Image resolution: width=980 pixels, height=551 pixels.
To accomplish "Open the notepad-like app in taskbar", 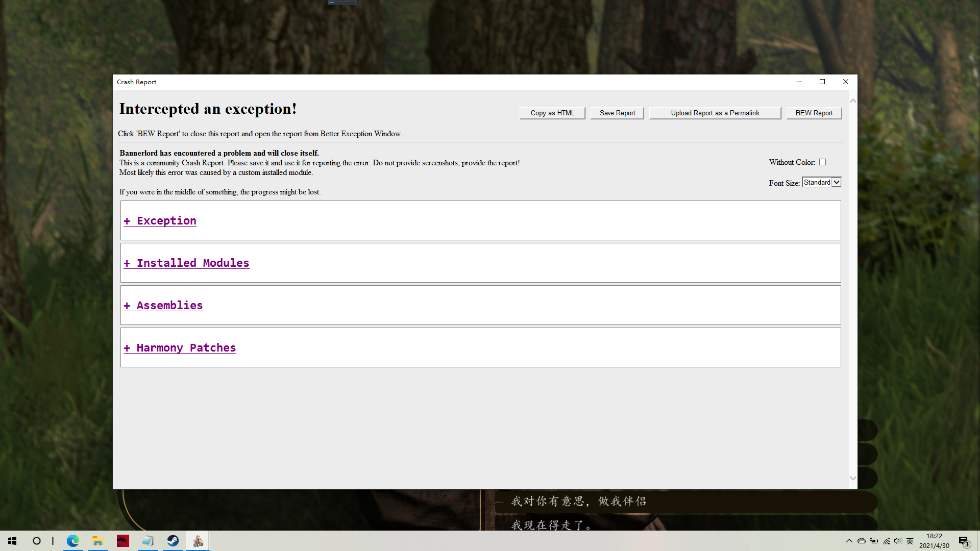I will point(148,541).
